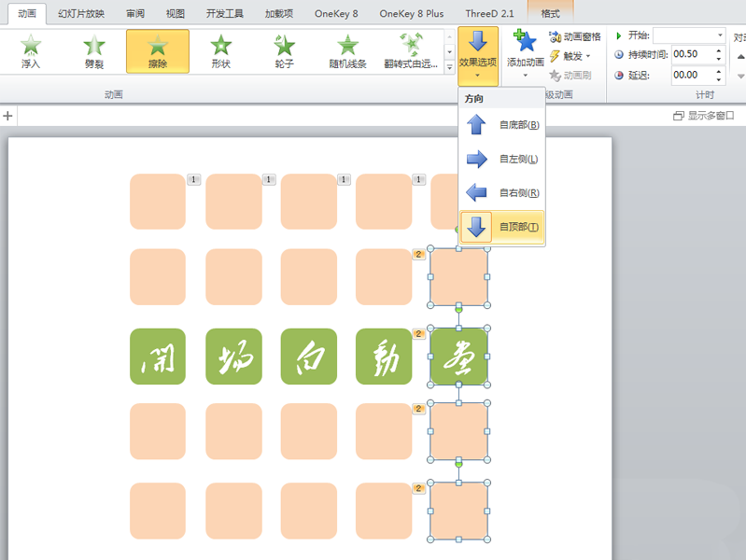Open the 动画窗格 animation pane

(575, 36)
